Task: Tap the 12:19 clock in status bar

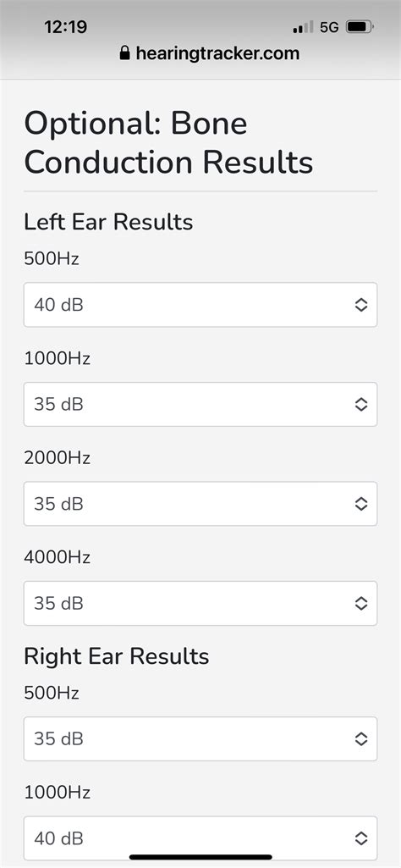Action: click(65, 26)
